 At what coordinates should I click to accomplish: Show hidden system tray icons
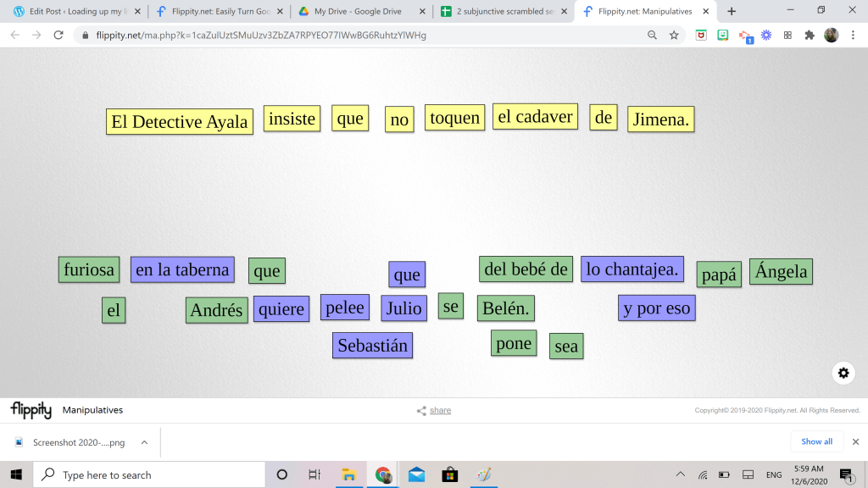(x=680, y=474)
